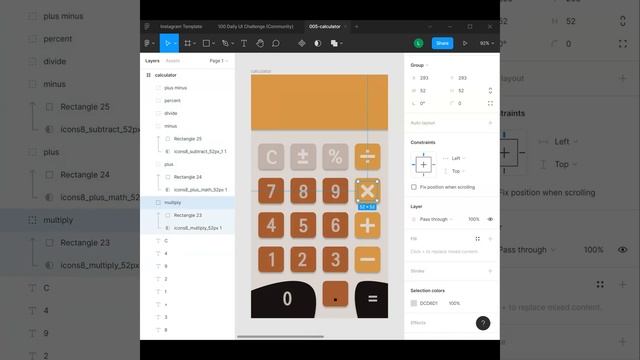Click the Use as mask icon

point(318,43)
